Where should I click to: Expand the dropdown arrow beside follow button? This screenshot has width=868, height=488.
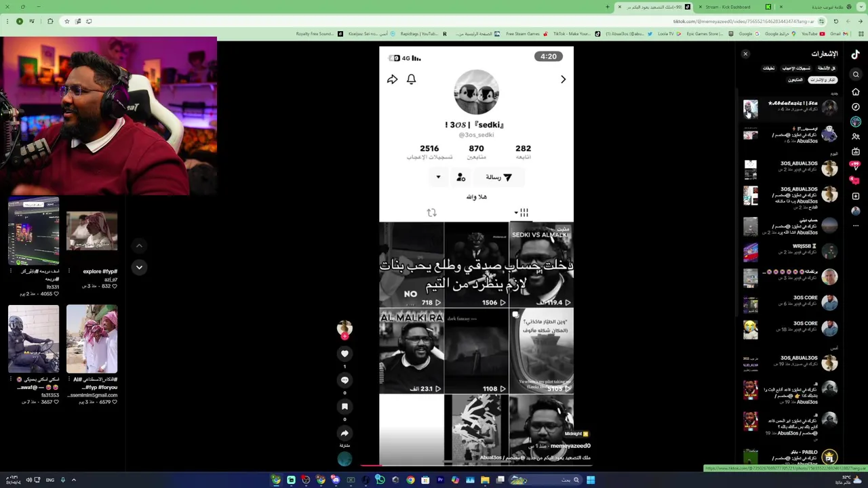tap(438, 178)
